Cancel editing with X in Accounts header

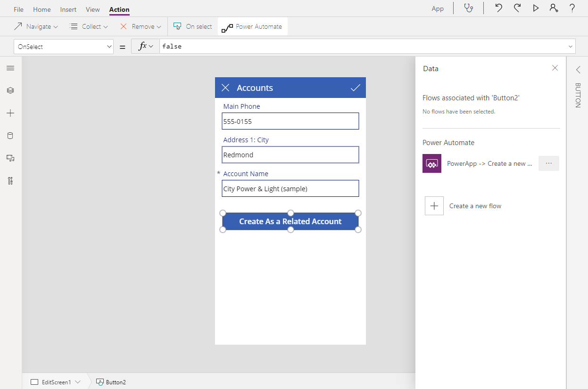click(x=225, y=88)
